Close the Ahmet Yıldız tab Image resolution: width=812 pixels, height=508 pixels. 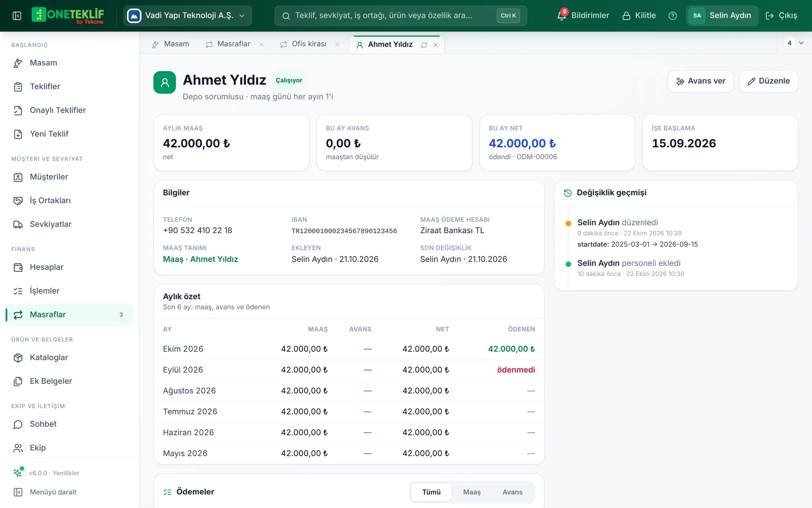pyautogui.click(x=436, y=45)
